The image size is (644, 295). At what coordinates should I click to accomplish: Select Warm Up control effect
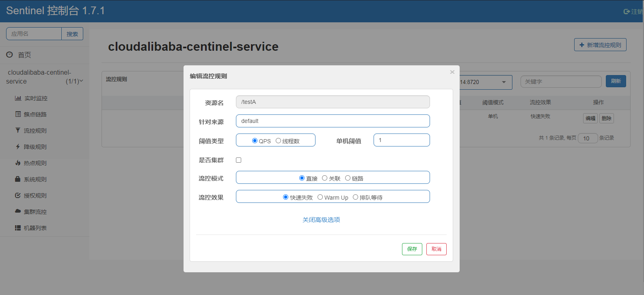[x=320, y=197]
